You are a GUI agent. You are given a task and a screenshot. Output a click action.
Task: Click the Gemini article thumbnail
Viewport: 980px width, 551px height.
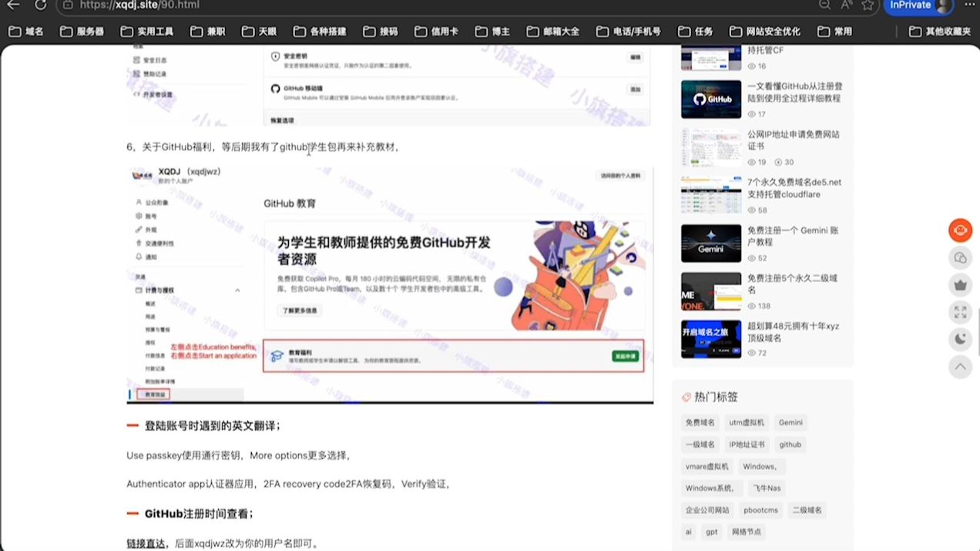(711, 244)
